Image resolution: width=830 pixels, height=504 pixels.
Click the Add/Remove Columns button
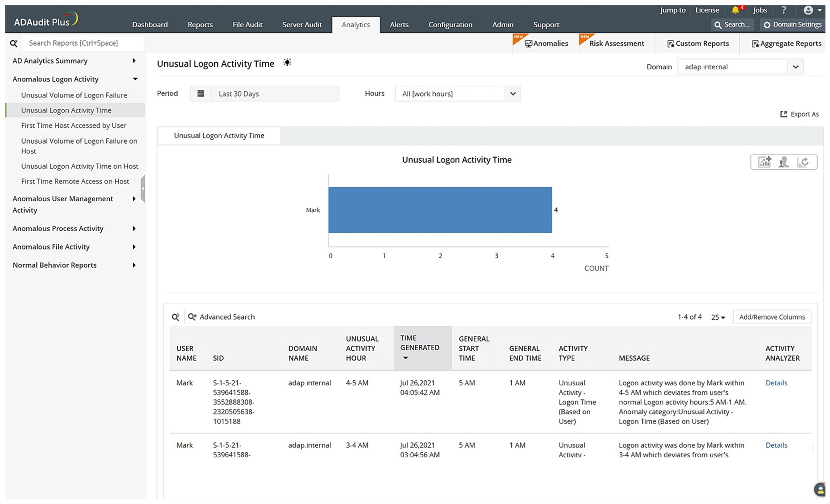[772, 317]
